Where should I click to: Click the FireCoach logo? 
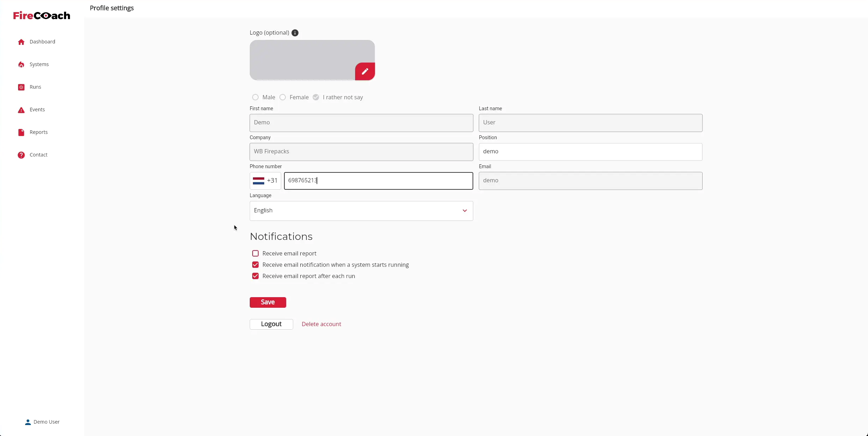(42, 16)
